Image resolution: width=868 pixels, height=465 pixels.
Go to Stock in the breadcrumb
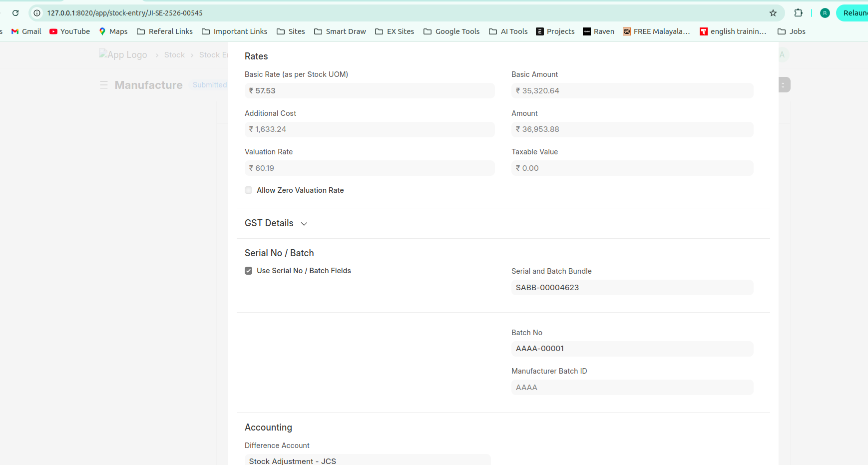point(174,55)
